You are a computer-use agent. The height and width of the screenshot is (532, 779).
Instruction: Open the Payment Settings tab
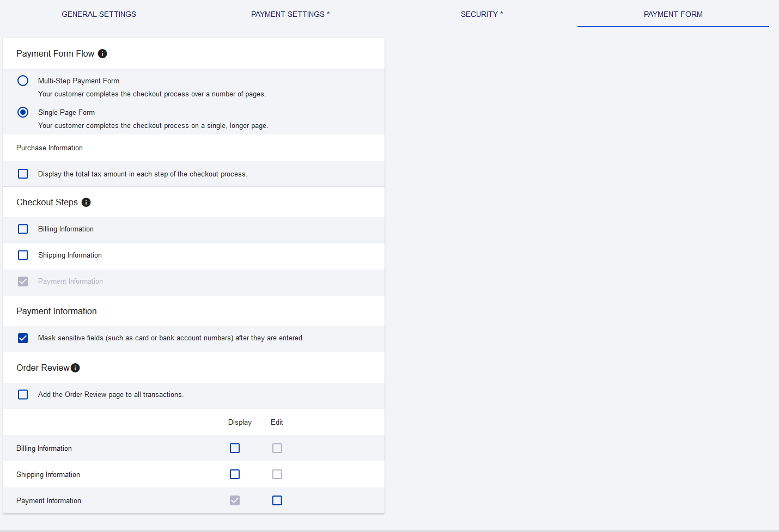(x=290, y=14)
